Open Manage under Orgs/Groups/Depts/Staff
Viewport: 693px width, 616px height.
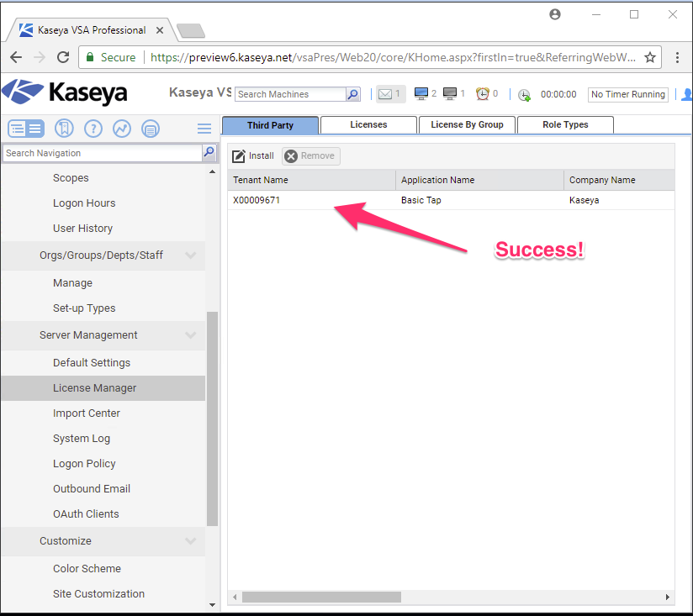(72, 283)
